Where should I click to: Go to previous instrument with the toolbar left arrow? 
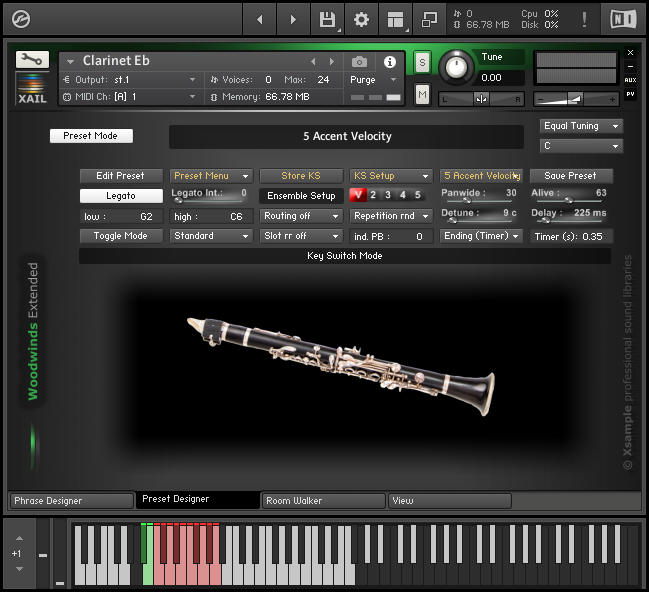pos(260,19)
